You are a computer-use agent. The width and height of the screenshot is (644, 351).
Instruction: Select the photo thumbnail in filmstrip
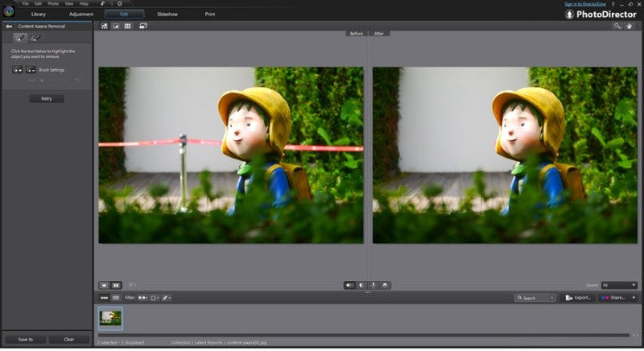(110, 318)
